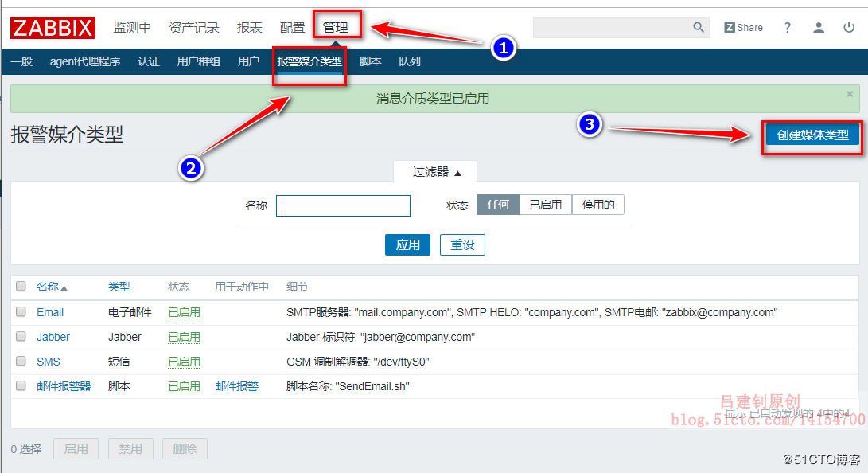868x473 pixels.
Task: Open the 资产记录 menu
Action: 194,28
